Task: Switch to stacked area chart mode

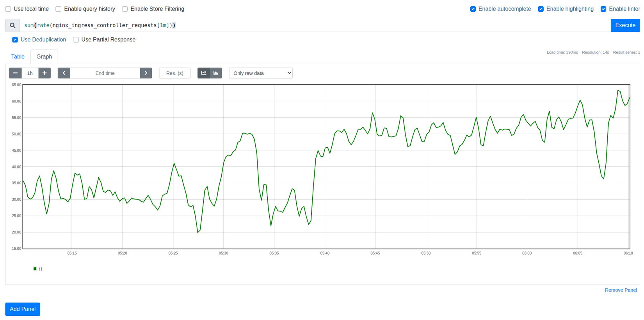Action: click(x=216, y=73)
